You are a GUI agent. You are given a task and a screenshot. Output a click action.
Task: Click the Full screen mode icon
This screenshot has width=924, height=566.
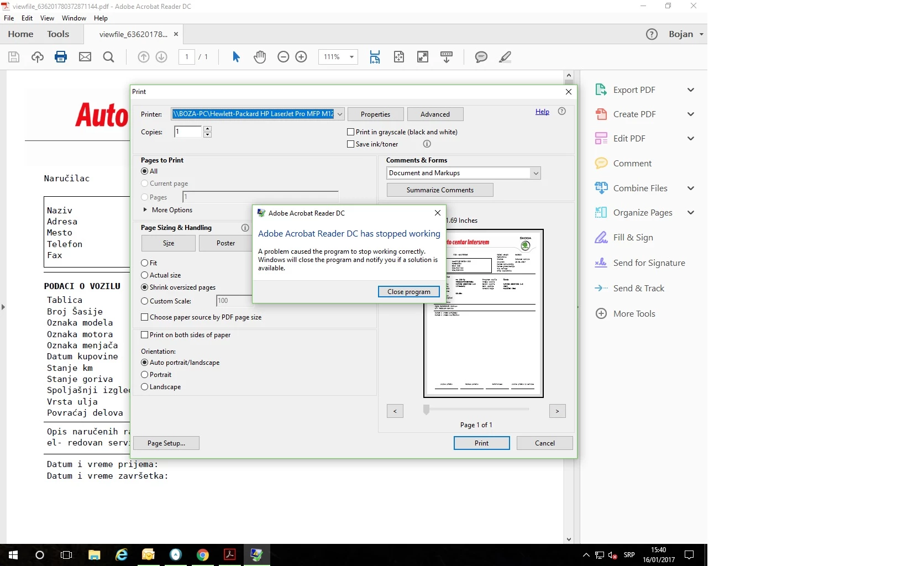(423, 57)
